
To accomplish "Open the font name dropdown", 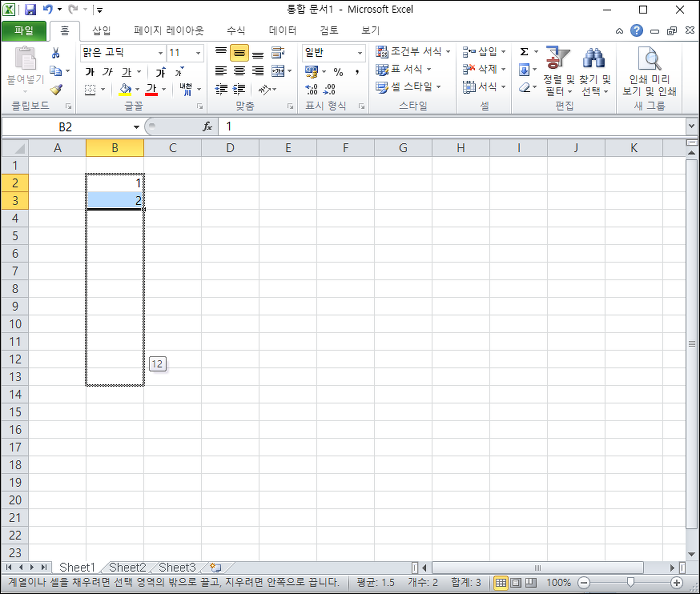I will pyautogui.click(x=161, y=53).
